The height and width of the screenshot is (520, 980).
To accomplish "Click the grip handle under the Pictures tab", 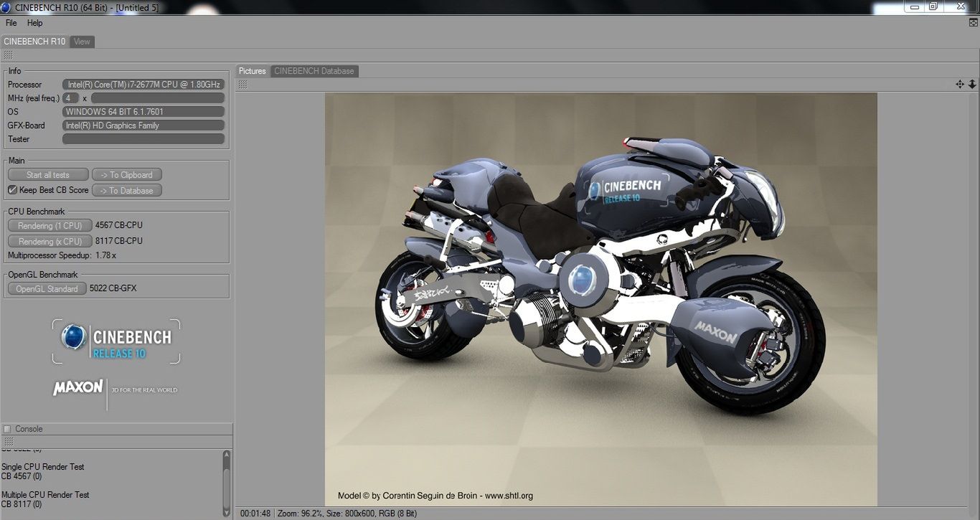I will point(243,85).
